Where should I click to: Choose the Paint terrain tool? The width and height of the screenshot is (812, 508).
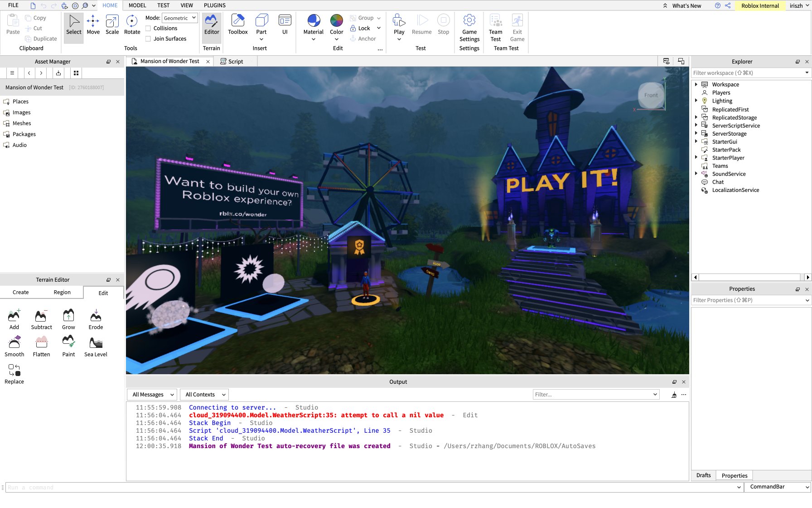coord(68,347)
